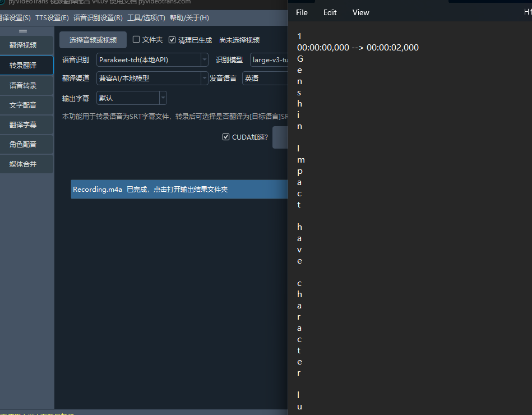This screenshot has height=415, width=532.
Task: Open the View menu in Notepad
Action: coord(360,12)
